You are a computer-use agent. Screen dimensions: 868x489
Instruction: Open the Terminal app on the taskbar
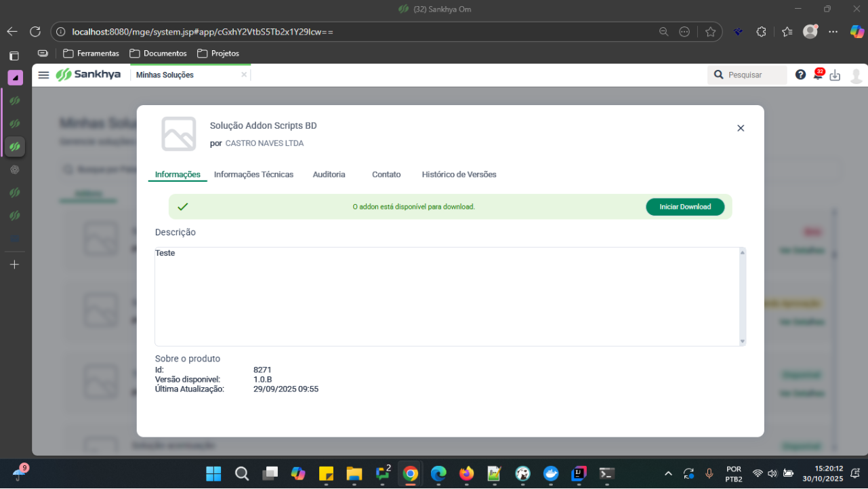click(x=607, y=473)
